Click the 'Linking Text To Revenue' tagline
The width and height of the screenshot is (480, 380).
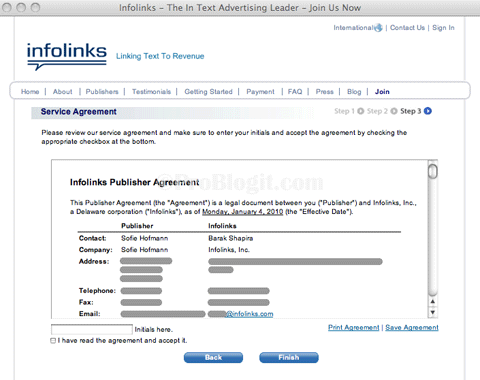160,56
